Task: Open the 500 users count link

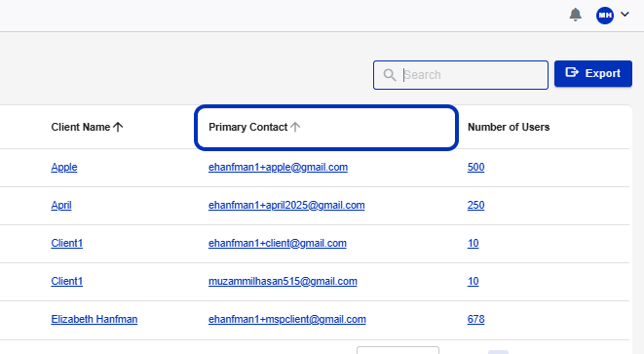Action: pos(476,167)
